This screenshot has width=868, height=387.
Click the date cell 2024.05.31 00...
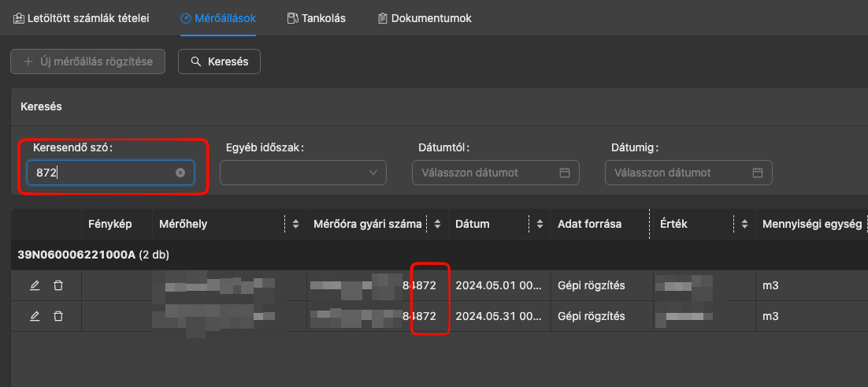tap(499, 316)
